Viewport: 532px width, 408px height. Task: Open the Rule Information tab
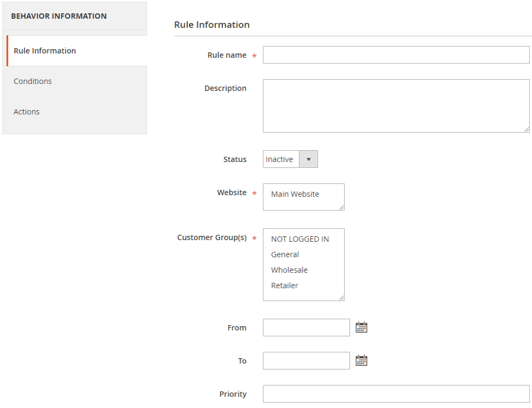pos(45,51)
